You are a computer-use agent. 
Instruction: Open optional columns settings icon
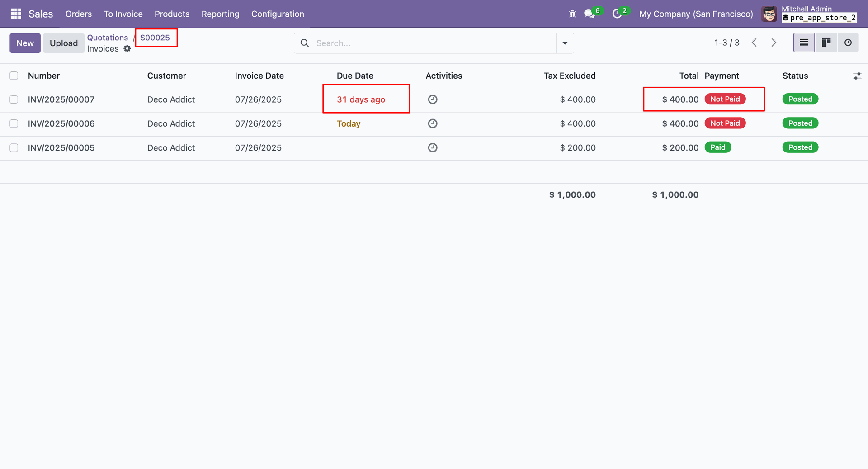tap(857, 76)
